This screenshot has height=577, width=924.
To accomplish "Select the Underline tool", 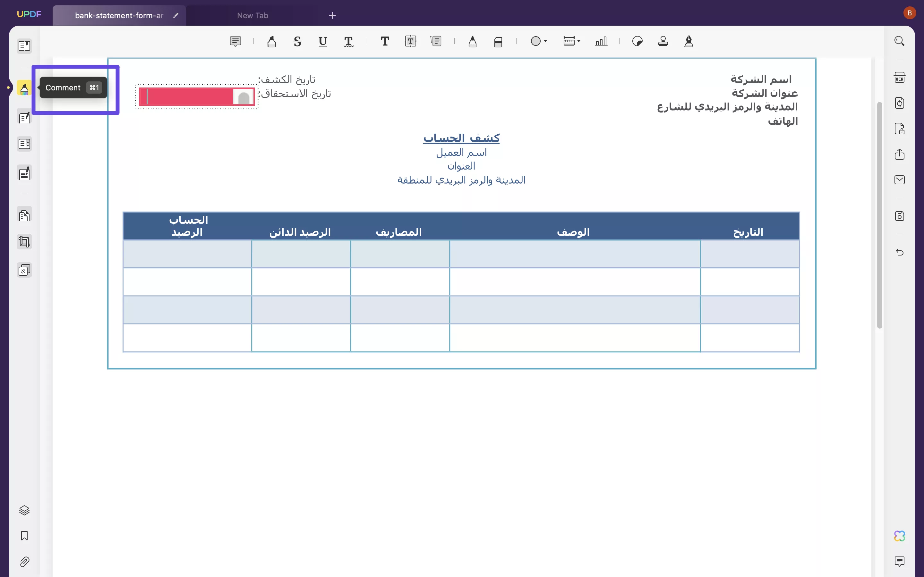I will [x=323, y=41].
